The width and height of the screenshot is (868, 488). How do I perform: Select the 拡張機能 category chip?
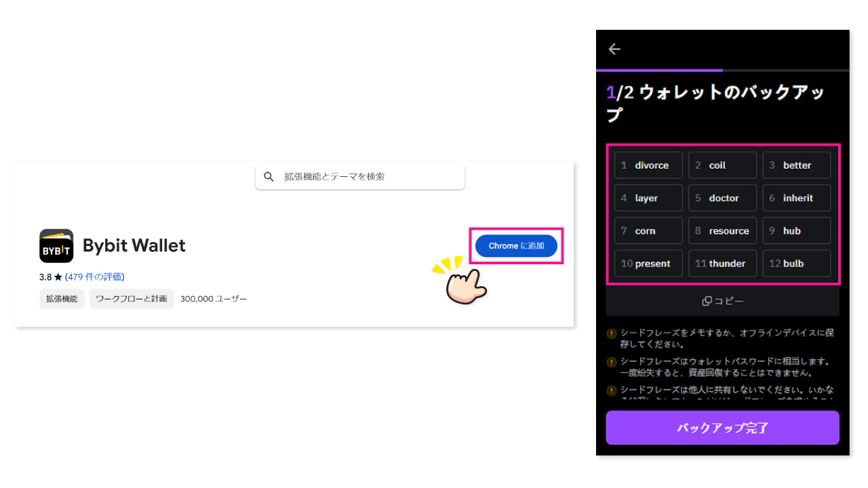(x=62, y=299)
